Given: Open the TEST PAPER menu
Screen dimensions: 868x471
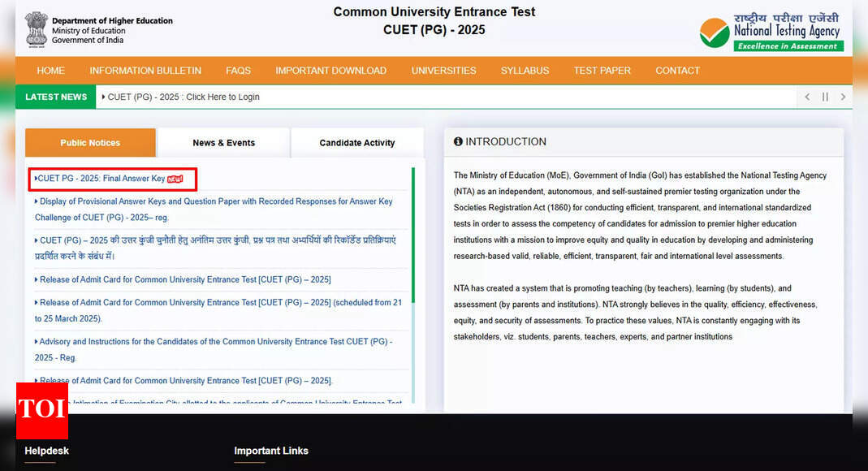Looking at the screenshot, I should [602, 71].
